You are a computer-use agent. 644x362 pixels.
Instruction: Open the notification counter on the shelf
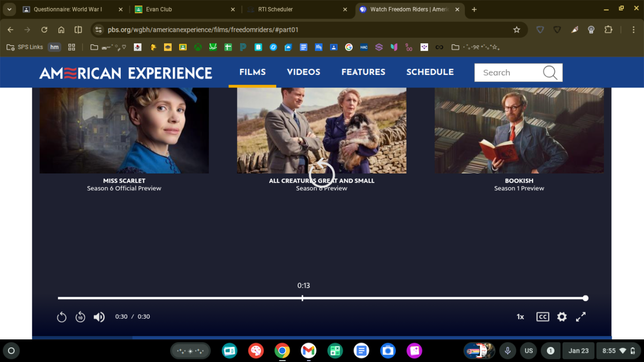pos(550,351)
